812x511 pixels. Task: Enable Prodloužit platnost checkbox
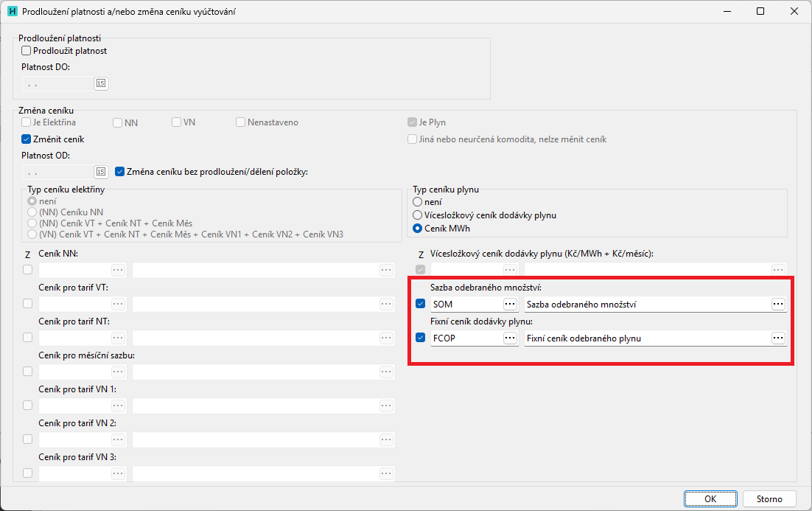tap(27, 51)
